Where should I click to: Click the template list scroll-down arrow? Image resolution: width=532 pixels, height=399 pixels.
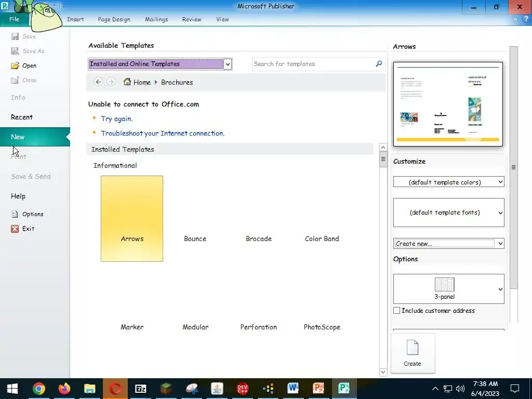[x=383, y=372]
